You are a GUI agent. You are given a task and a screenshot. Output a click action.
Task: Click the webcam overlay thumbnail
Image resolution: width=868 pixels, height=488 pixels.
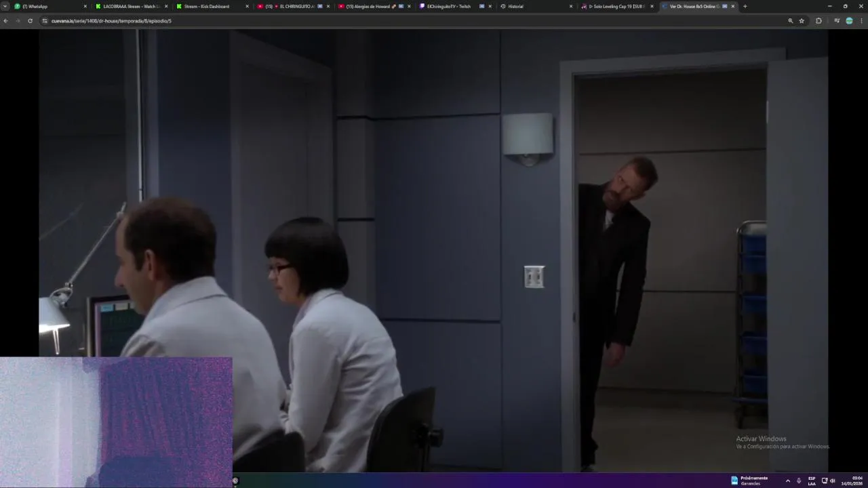point(116,422)
